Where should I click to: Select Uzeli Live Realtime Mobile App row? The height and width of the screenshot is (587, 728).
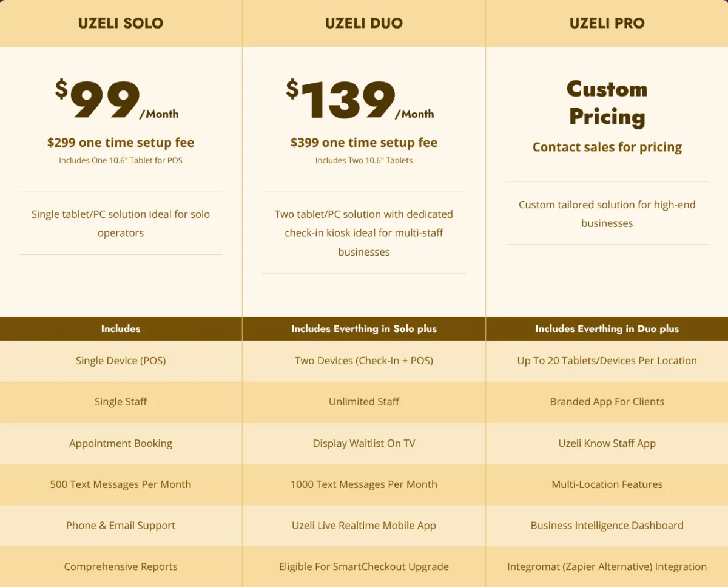pyautogui.click(x=364, y=526)
